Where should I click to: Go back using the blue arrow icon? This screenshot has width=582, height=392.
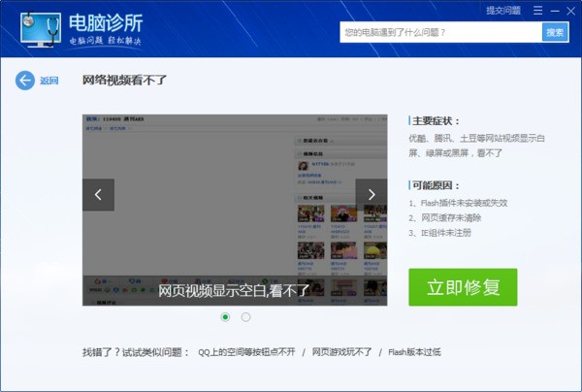click(25, 81)
